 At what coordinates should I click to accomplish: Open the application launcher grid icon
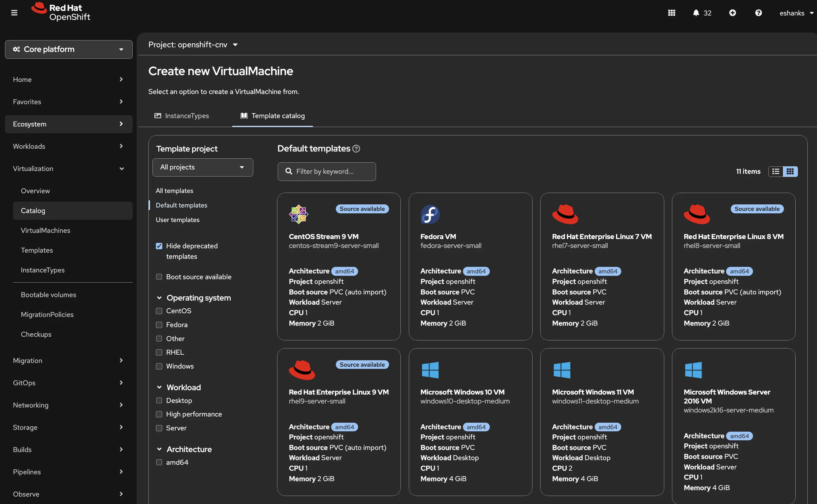coord(672,13)
